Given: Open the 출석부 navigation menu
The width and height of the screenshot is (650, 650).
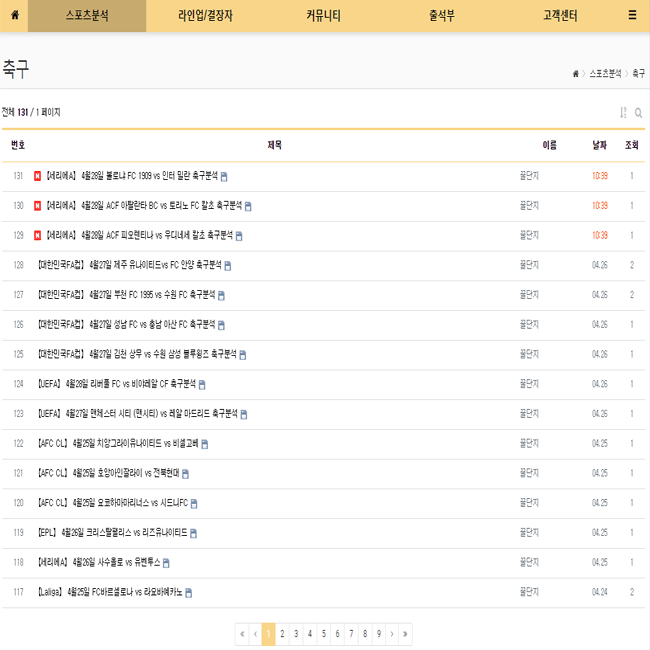Looking at the screenshot, I should point(441,16).
